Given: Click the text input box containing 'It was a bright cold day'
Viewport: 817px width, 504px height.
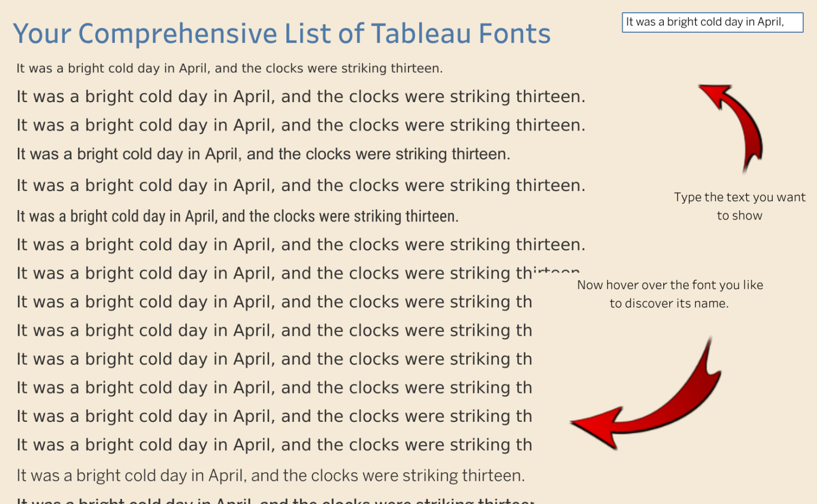Looking at the screenshot, I should click(x=712, y=22).
